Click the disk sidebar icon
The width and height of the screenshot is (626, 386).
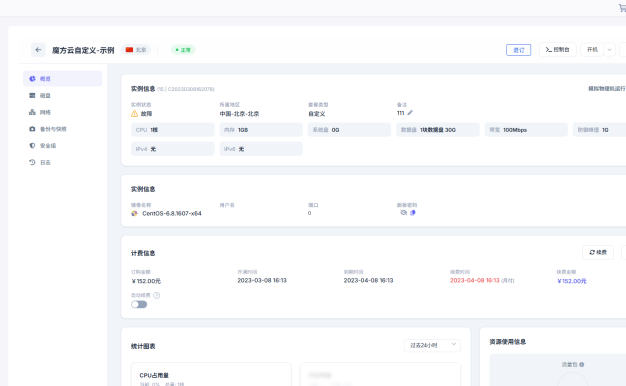click(x=32, y=95)
